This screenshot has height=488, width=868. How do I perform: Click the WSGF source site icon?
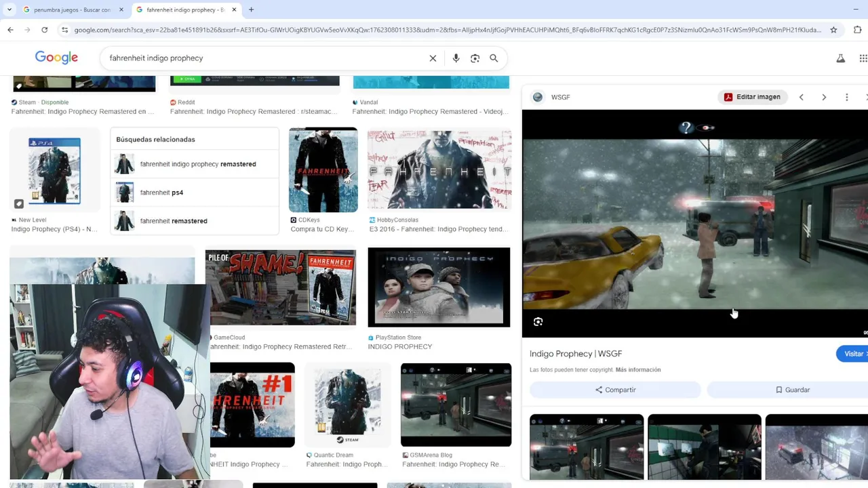tap(538, 97)
